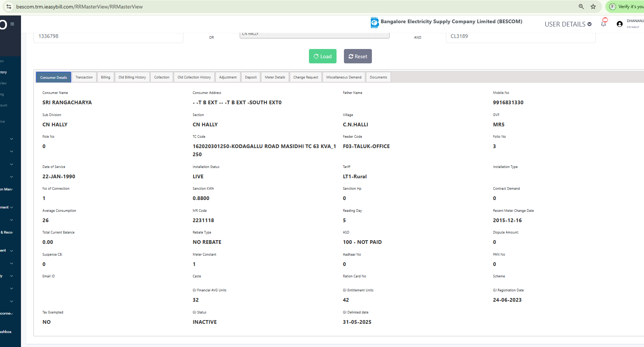Screen dimensions: 644x347
Task: Open the notifications bell
Action: tap(603, 24)
